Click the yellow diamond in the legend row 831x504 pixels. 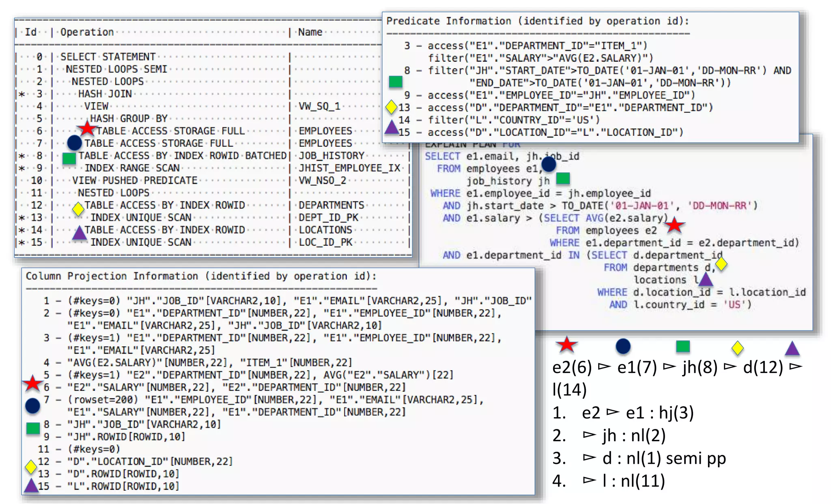(x=737, y=348)
